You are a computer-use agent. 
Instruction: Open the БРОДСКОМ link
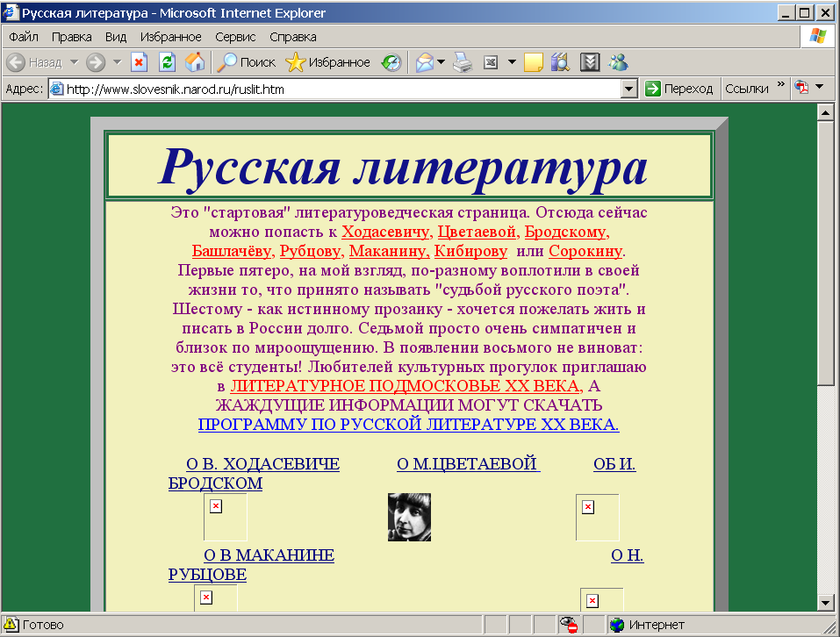(215, 483)
